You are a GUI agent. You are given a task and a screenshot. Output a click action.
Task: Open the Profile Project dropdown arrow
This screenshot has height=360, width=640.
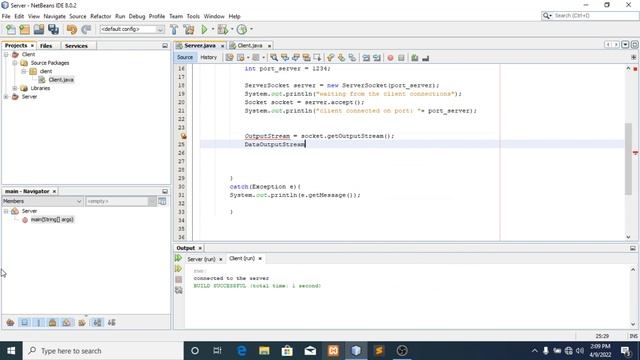tap(251, 29)
